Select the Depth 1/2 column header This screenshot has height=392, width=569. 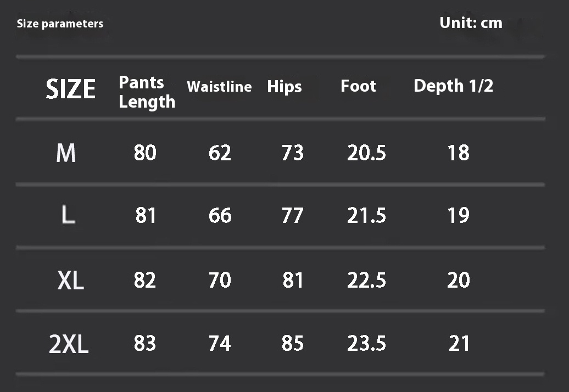[x=453, y=86]
